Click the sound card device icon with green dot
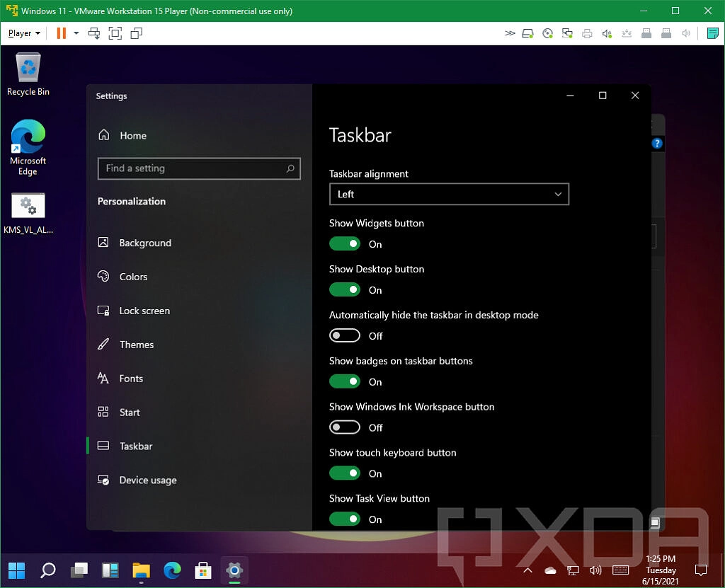Screen dimensions: 725x588 (x=607, y=33)
